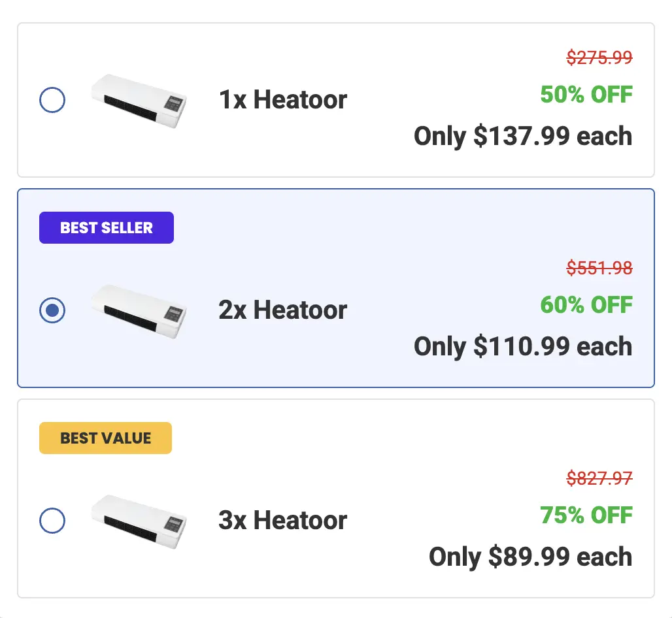The image size is (672, 618).
Task: Click the 50% OFF label
Action: click(586, 94)
